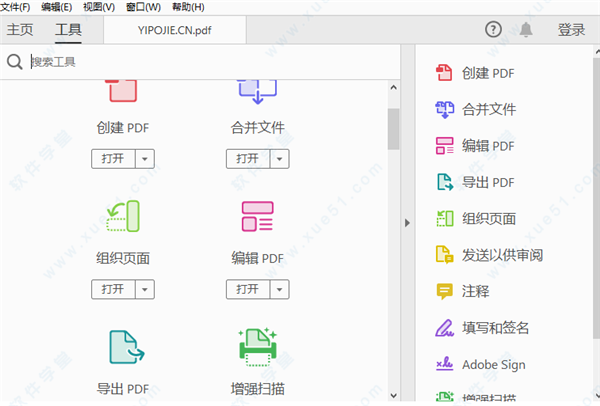The height and width of the screenshot is (406, 600).
Task: Select 组织页面 icon in right sidebar
Action: coord(445,218)
